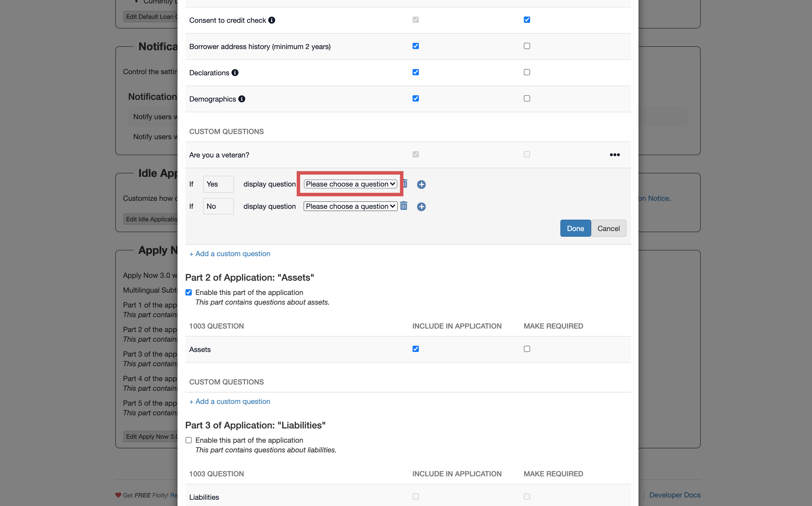The width and height of the screenshot is (812, 506).
Task: Open question dropdown for Yes answer
Action: [x=350, y=184]
